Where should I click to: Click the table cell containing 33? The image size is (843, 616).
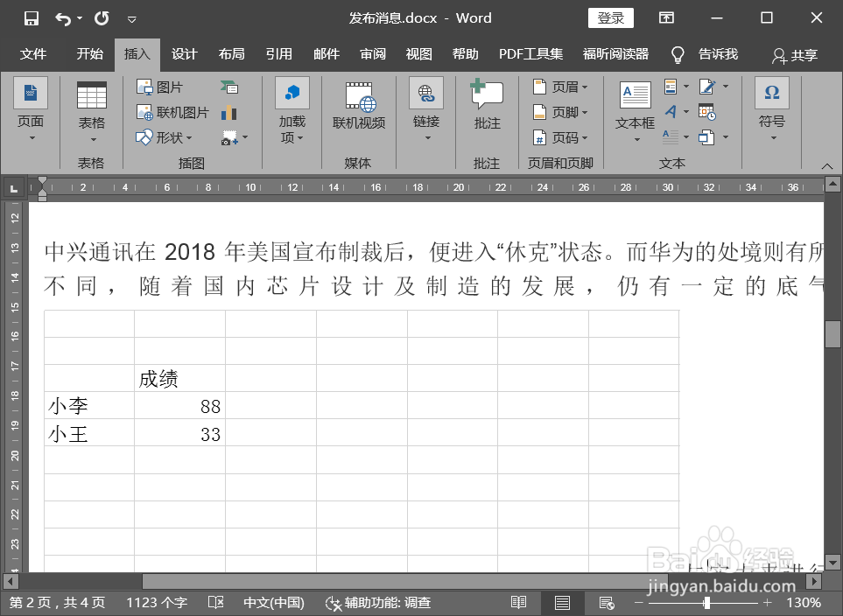[179, 433]
